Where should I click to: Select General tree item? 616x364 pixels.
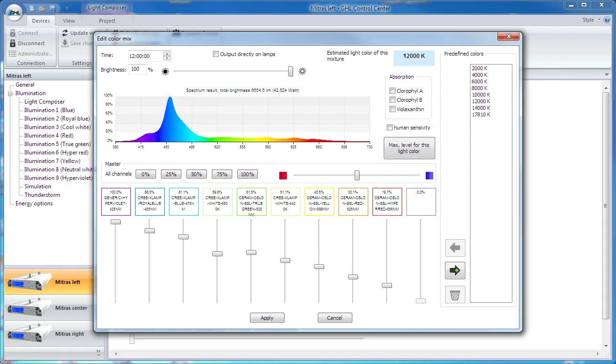point(25,85)
